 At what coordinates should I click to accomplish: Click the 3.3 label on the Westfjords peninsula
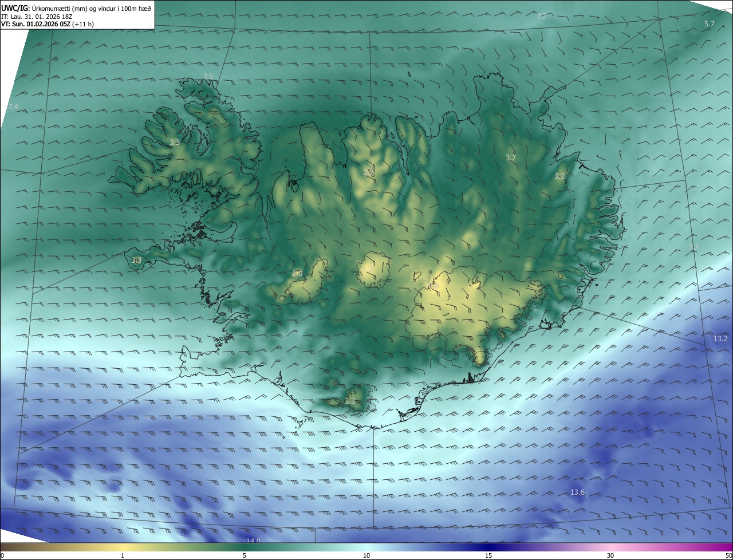175,142
